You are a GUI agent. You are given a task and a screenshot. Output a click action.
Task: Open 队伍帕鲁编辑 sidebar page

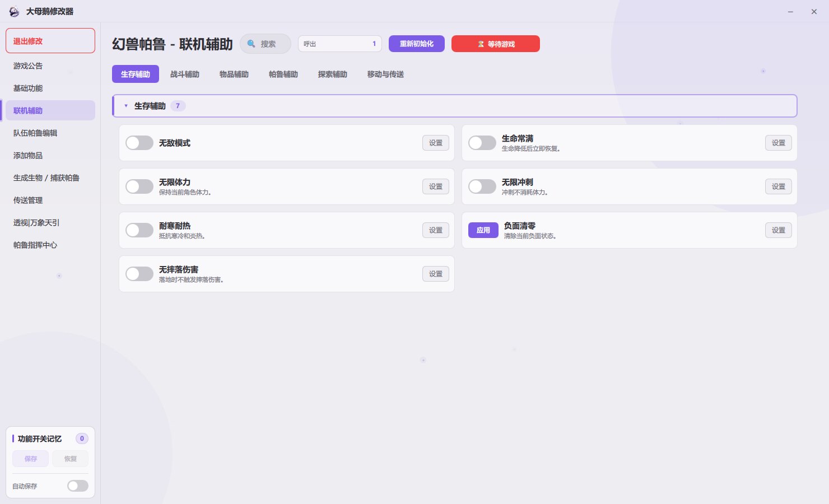tap(50, 133)
